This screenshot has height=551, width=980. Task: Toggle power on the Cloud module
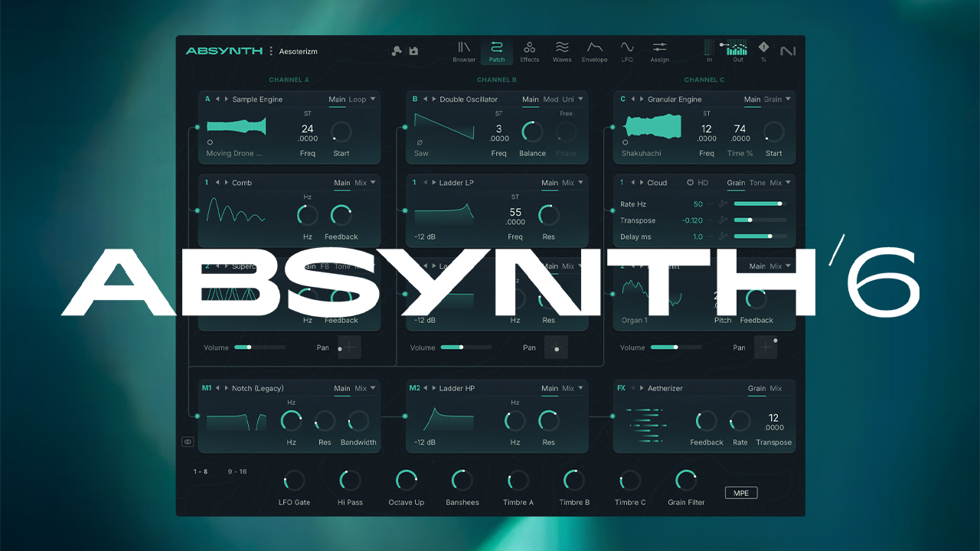[691, 183]
